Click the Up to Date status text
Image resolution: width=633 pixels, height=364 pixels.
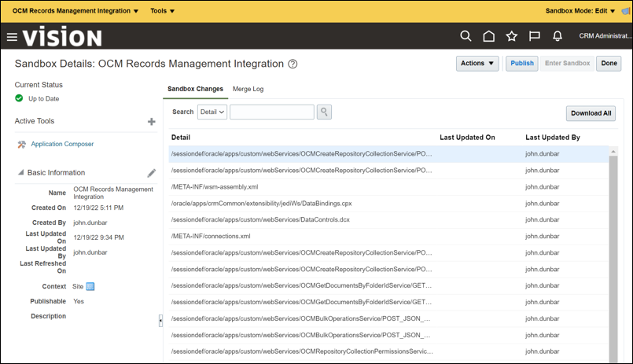(43, 99)
